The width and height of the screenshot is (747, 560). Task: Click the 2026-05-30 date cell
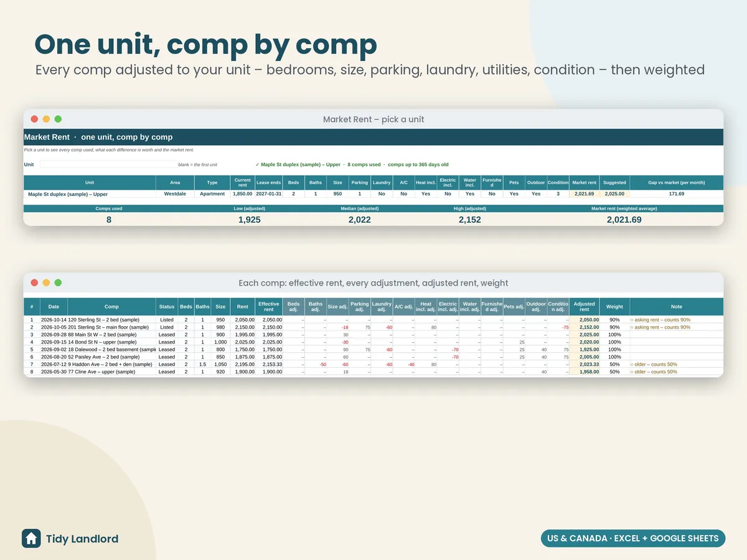point(54,371)
